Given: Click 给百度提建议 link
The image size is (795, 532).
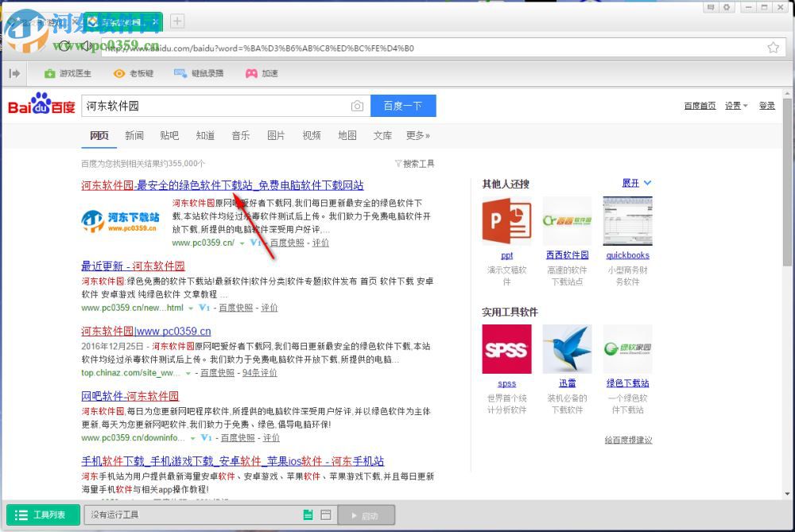Looking at the screenshot, I should pos(628,440).
